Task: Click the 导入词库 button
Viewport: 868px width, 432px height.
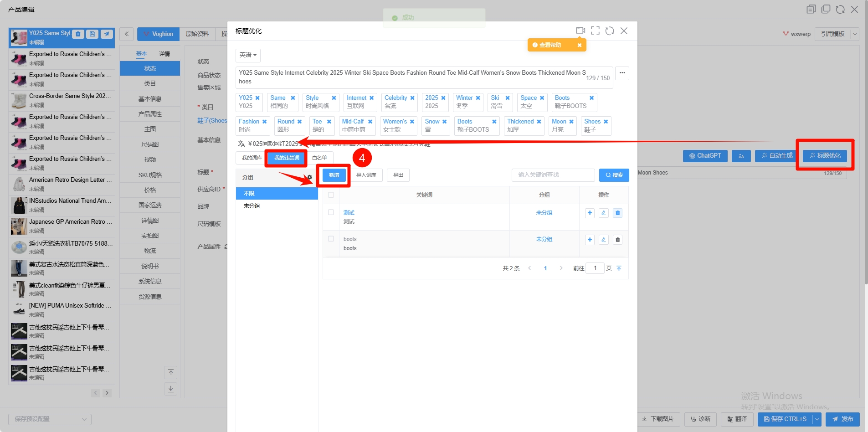Action: [366, 175]
